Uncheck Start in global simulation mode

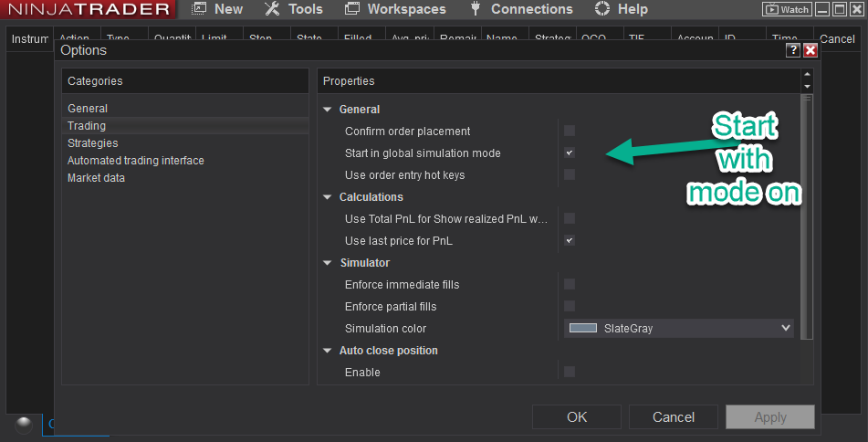[570, 153]
